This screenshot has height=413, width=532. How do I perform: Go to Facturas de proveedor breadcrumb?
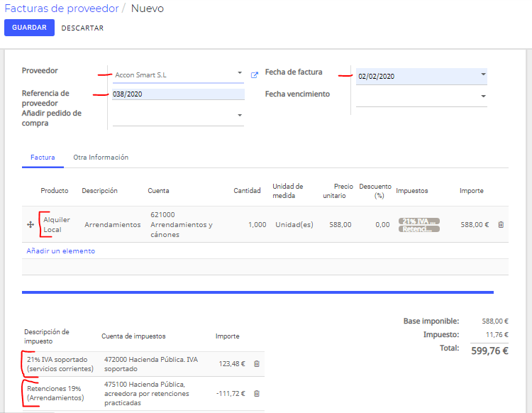[62, 8]
